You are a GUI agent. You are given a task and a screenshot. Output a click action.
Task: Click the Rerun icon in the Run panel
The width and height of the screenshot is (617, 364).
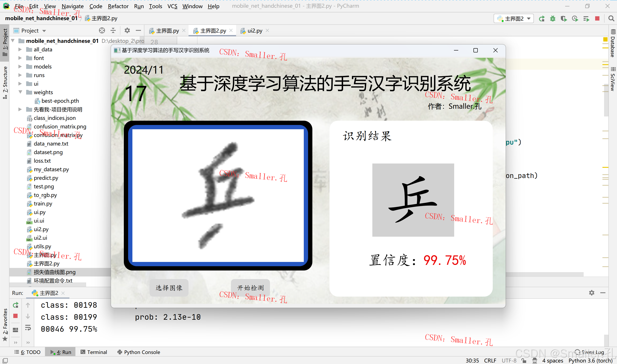coord(15,305)
